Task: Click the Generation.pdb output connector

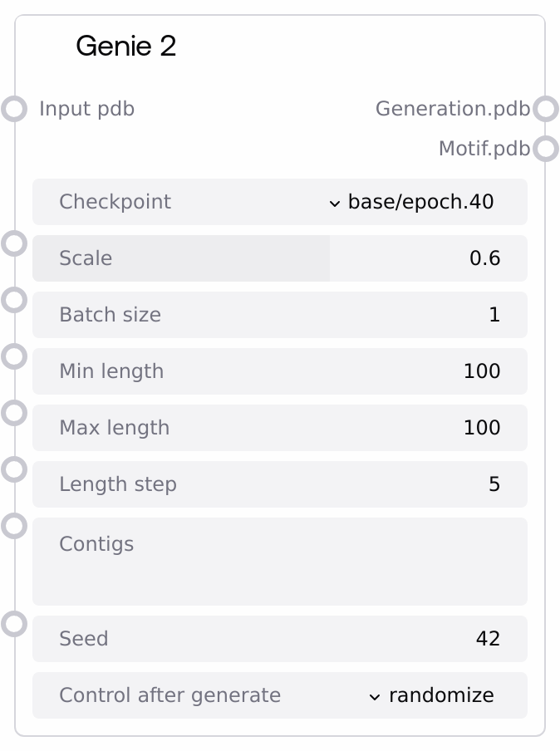Action: tap(545, 109)
